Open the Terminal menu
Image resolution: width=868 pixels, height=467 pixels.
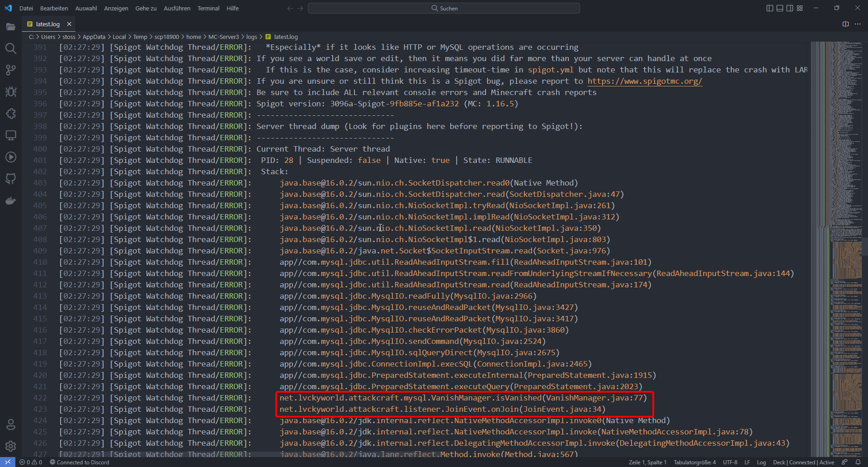pos(208,8)
